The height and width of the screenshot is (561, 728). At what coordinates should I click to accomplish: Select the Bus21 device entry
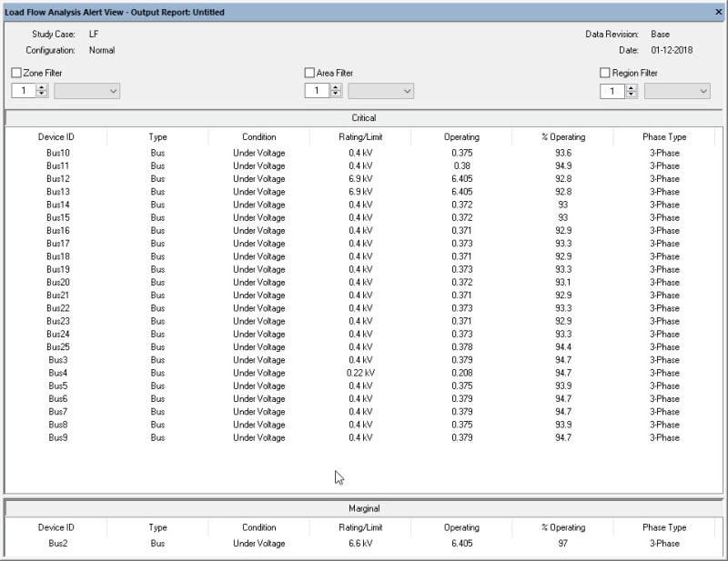pyautogui.click(x=58, y=296)
